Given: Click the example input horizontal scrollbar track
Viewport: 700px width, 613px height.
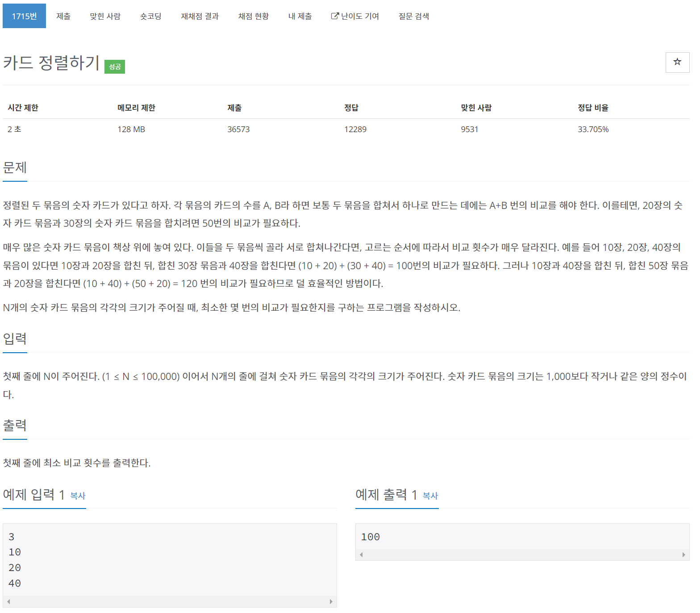Looking at the screenshot, I should pos(170,601).
